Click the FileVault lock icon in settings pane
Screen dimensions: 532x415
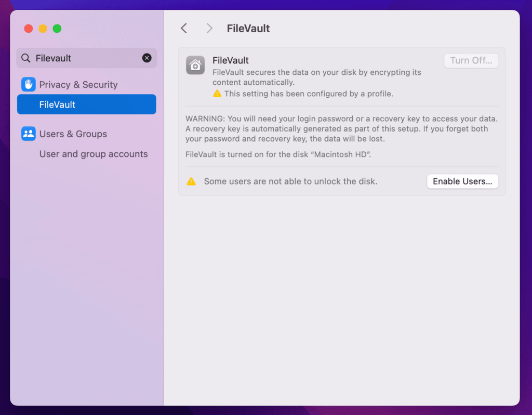[x=195, y=66]
